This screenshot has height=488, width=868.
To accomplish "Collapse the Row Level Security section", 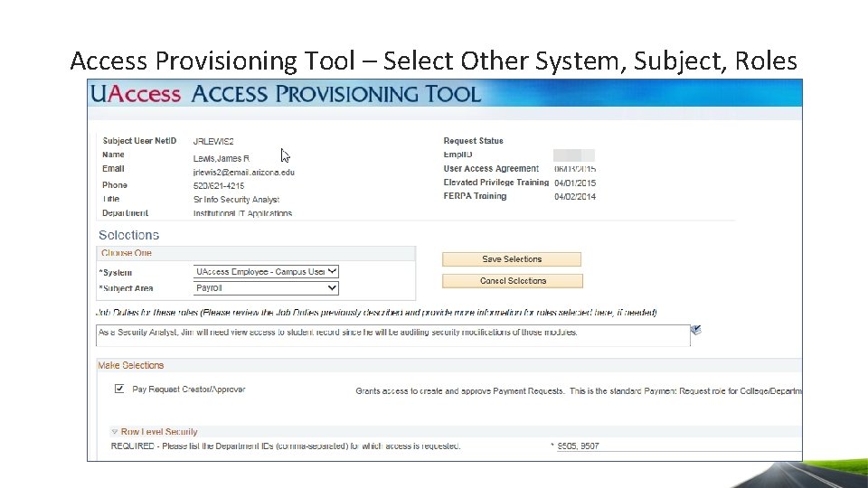I will [115, 432].
